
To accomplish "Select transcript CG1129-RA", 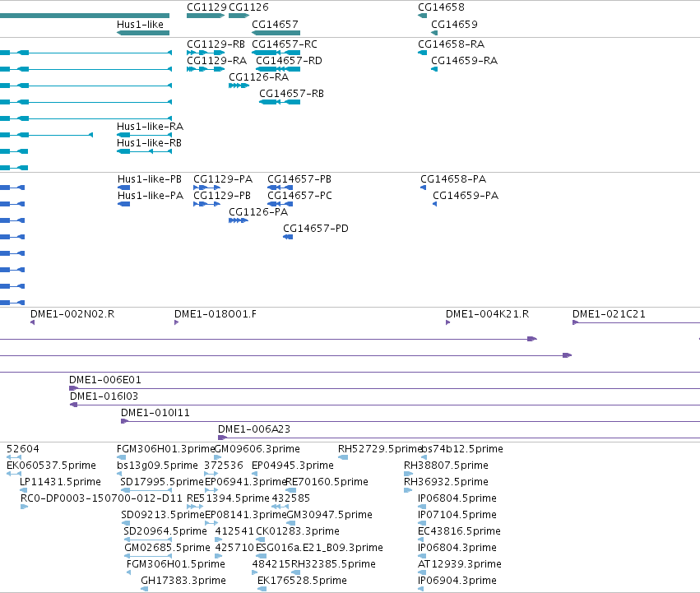I will [216, 61].
